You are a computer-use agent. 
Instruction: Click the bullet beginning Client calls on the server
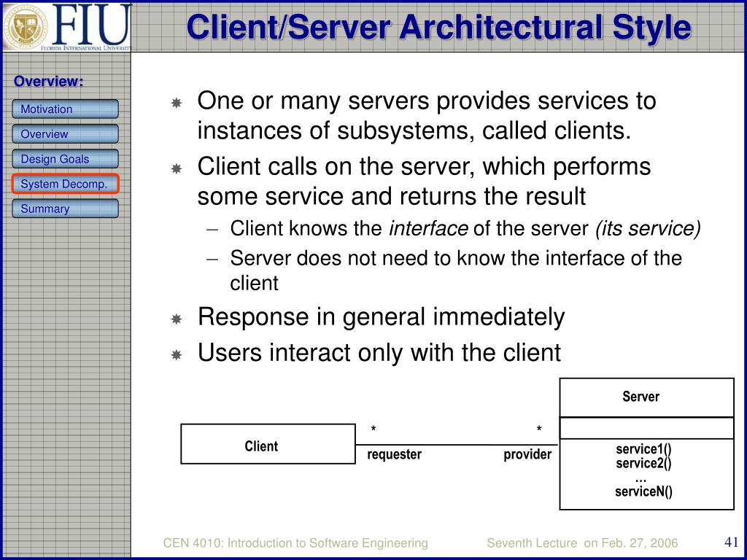pos(424,181)
